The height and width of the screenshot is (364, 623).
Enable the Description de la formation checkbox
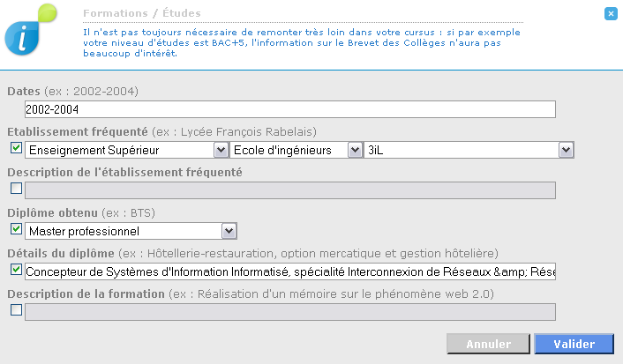tap(16, 310)
